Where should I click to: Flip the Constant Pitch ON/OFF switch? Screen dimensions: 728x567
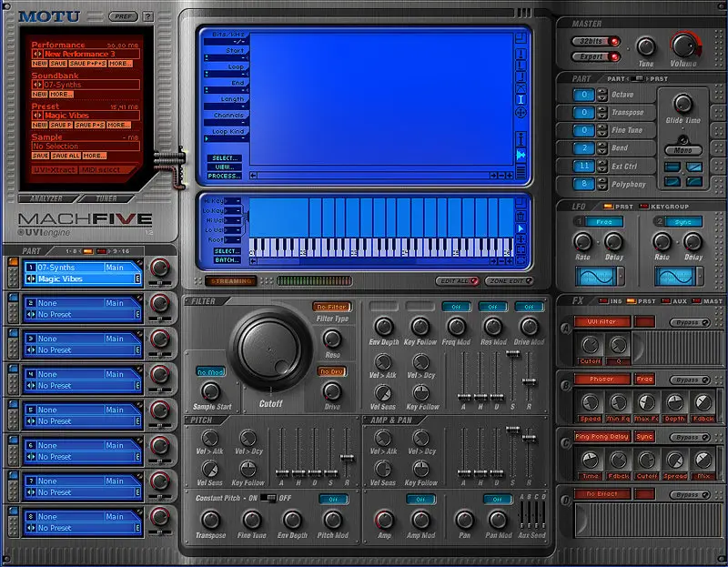268,498
